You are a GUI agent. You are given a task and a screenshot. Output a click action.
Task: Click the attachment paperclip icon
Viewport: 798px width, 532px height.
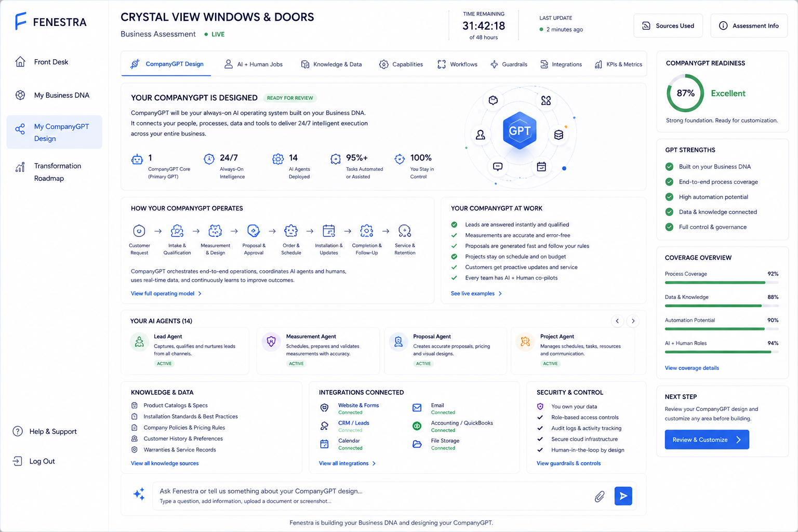coord(600,496)
